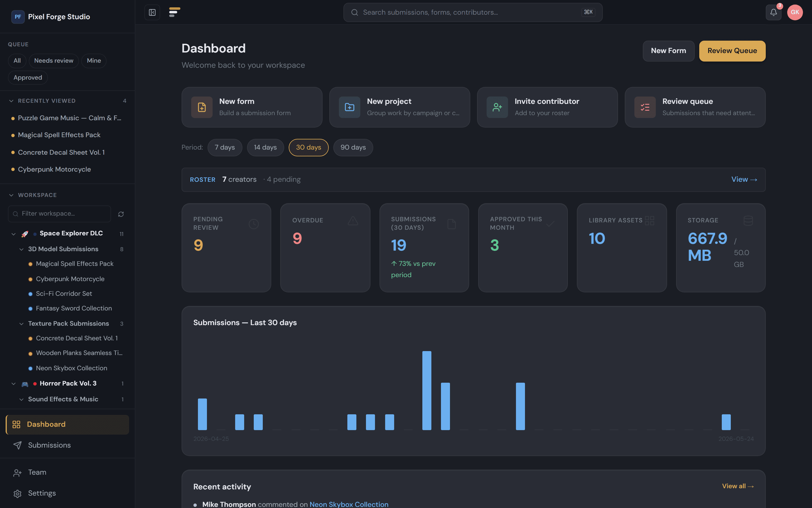The width and height of the screenshot is (812, 508).
Task: Collapse the Space Explorer DLC project
Action: (x=14, y=234)
